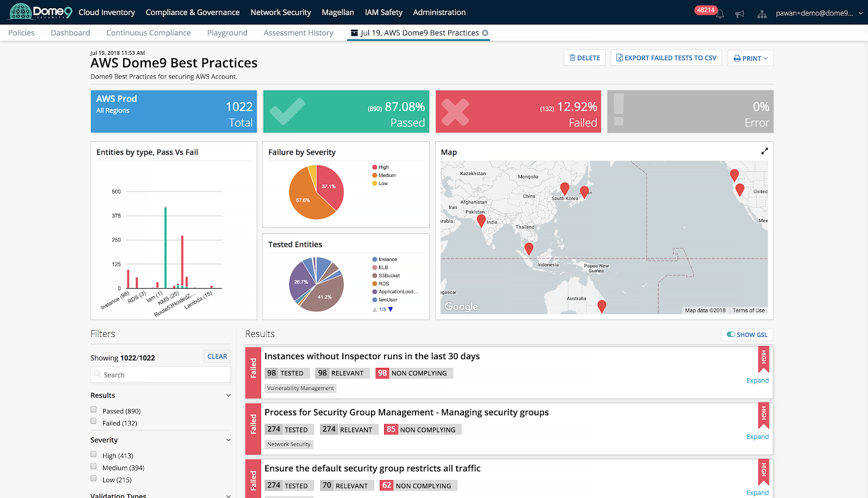Switch to Continuous Compliance tab
The width and height of the screenshot is (868, 498).
pos(149,33)
